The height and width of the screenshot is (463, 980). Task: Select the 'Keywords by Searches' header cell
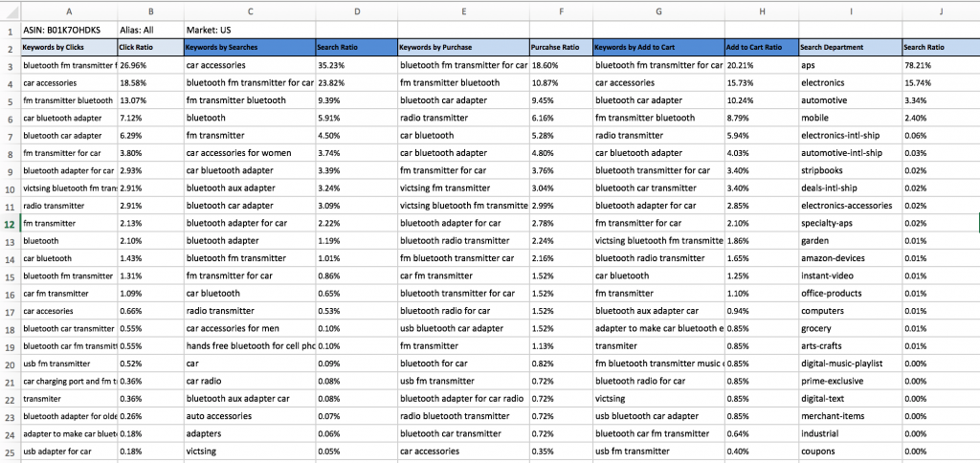tap(250, 48)
